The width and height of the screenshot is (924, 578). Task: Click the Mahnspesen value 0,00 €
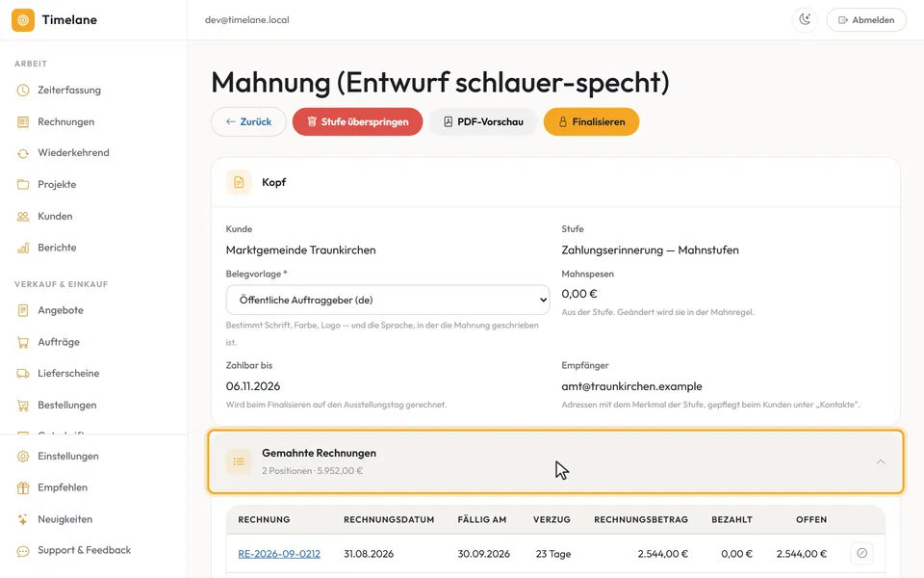579,294
